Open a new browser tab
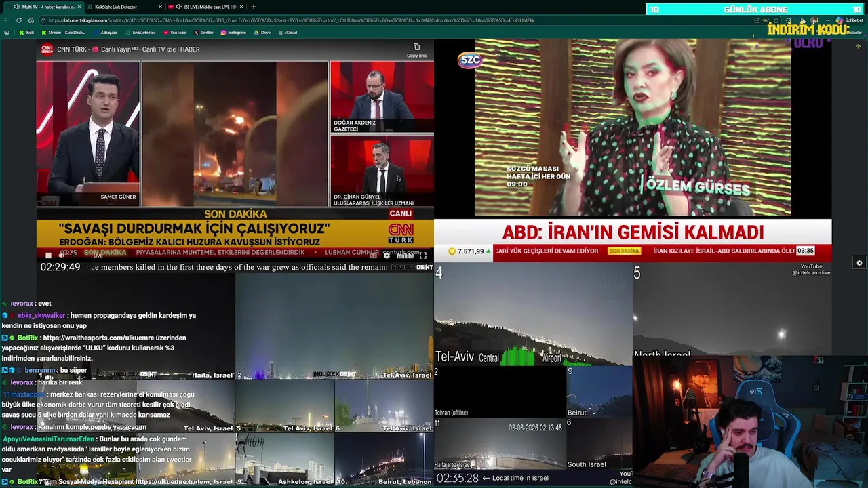868x488 pixels. (254, 7)
